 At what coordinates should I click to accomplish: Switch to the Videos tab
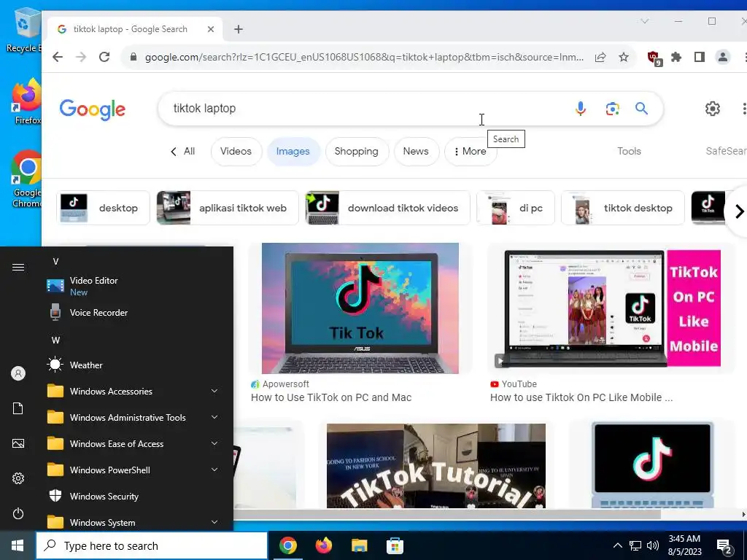point(236,152)
